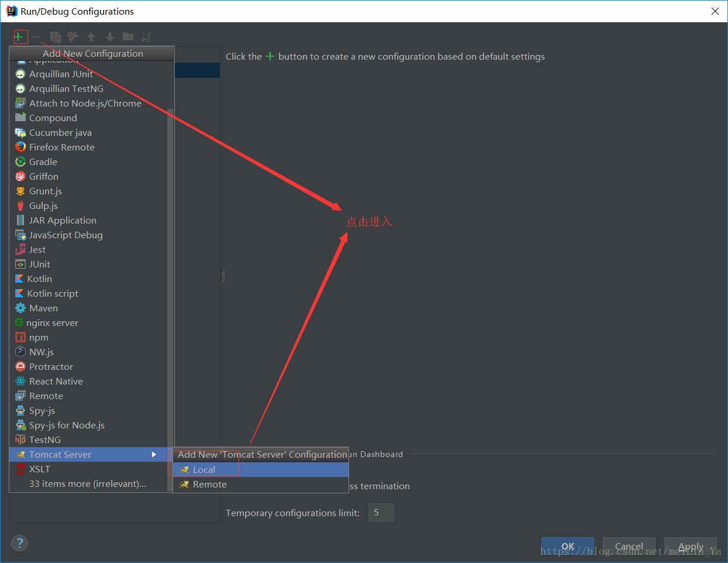
Task: Click the green plus Add New Configuration button
Action: click(x=19, y=37)
